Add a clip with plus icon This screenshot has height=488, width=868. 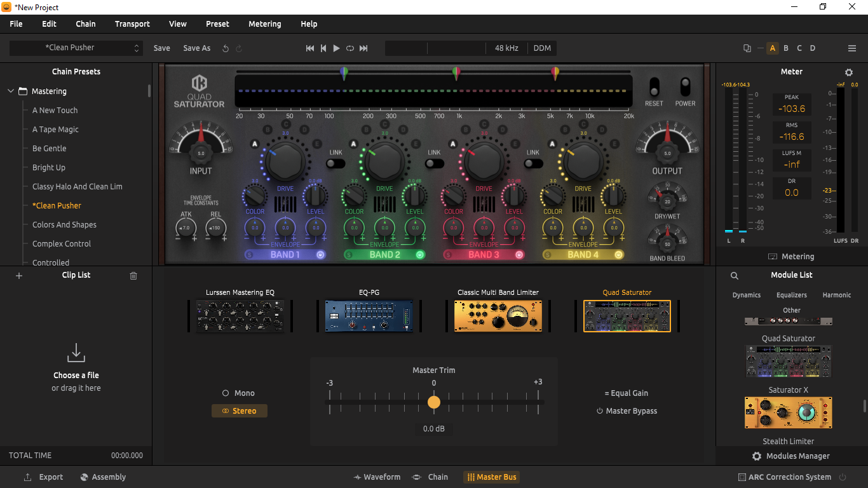(19, 276)
